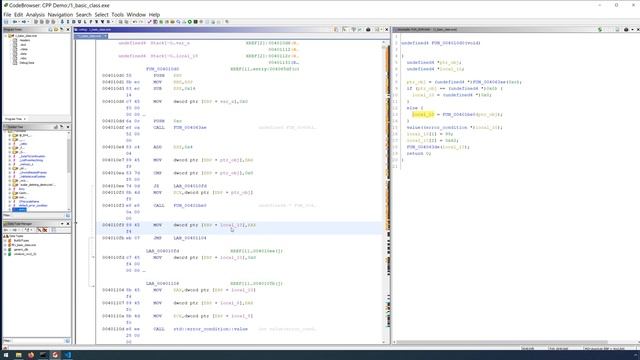The width and height of the screenshot is (640, 360).
Task: Click the redo toolbar icon
Action: [x=141, y=22]
